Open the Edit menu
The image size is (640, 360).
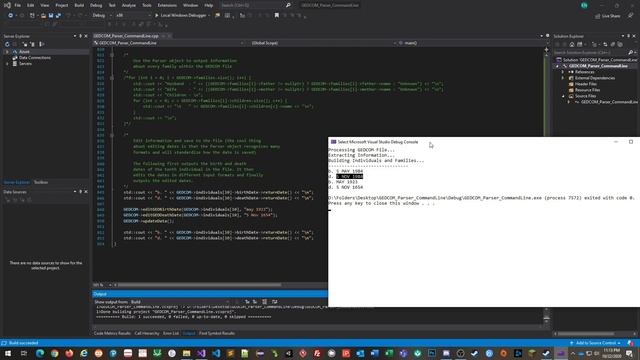(31, 5)
